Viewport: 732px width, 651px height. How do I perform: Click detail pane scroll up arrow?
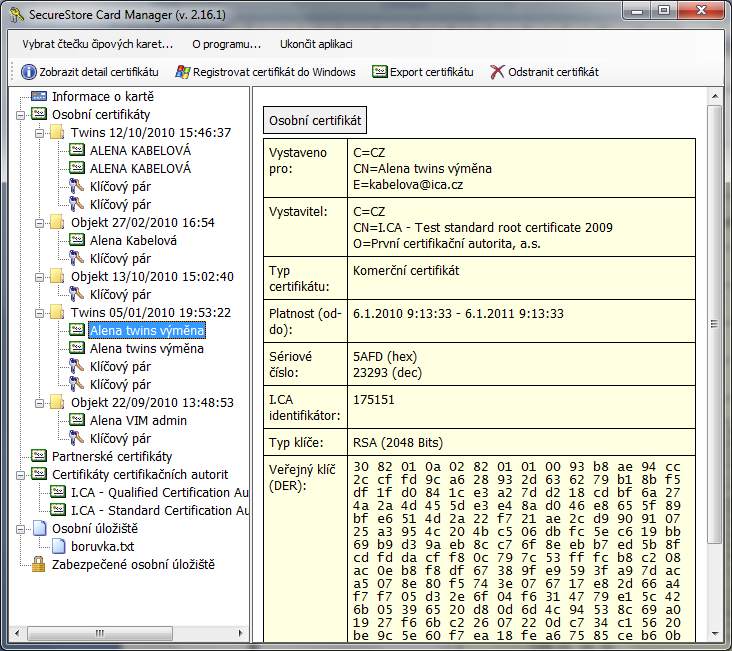(x=715, y=96)
